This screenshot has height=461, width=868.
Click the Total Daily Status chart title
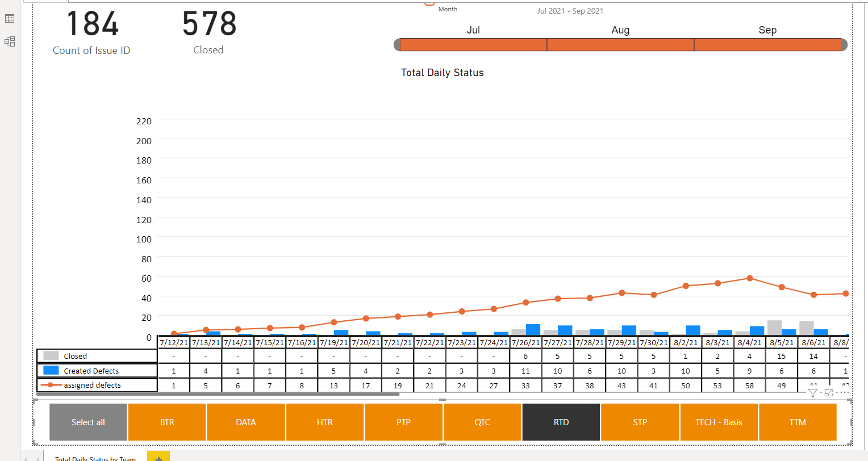[x=443, y=73]
